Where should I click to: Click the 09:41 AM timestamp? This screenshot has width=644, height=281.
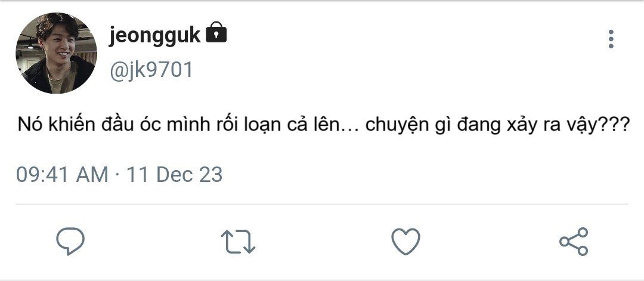tap(62, 175)
